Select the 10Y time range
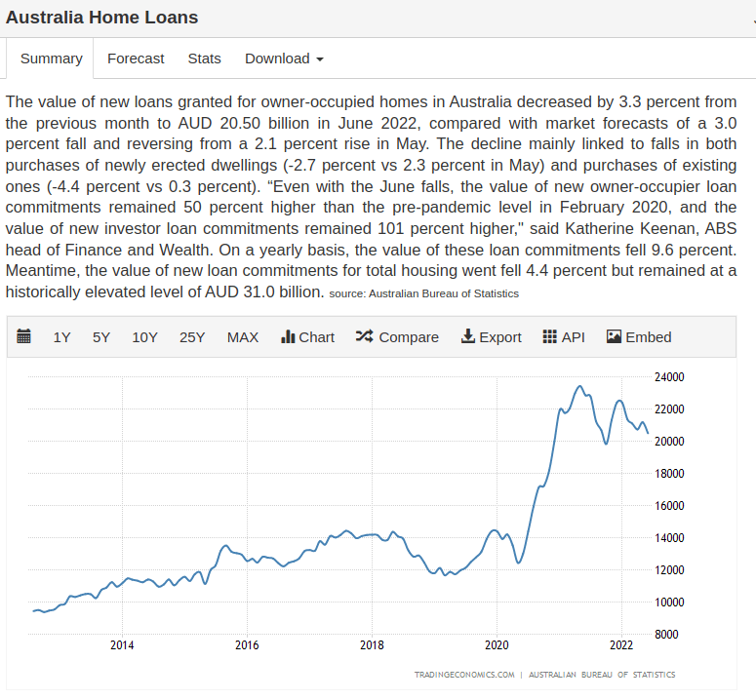 144,337
